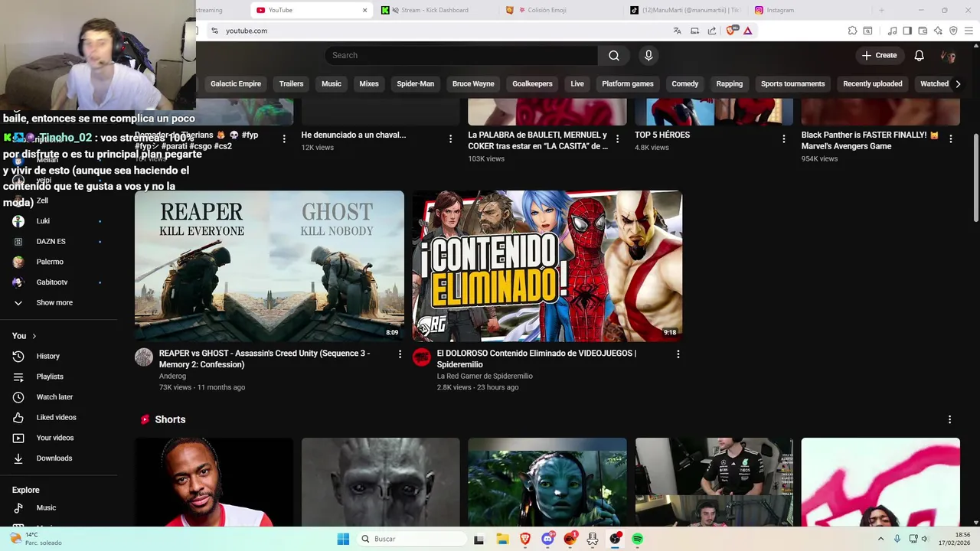Open YouTube notifications bell
The image size is (980, 551).
(x=920, y=55)
